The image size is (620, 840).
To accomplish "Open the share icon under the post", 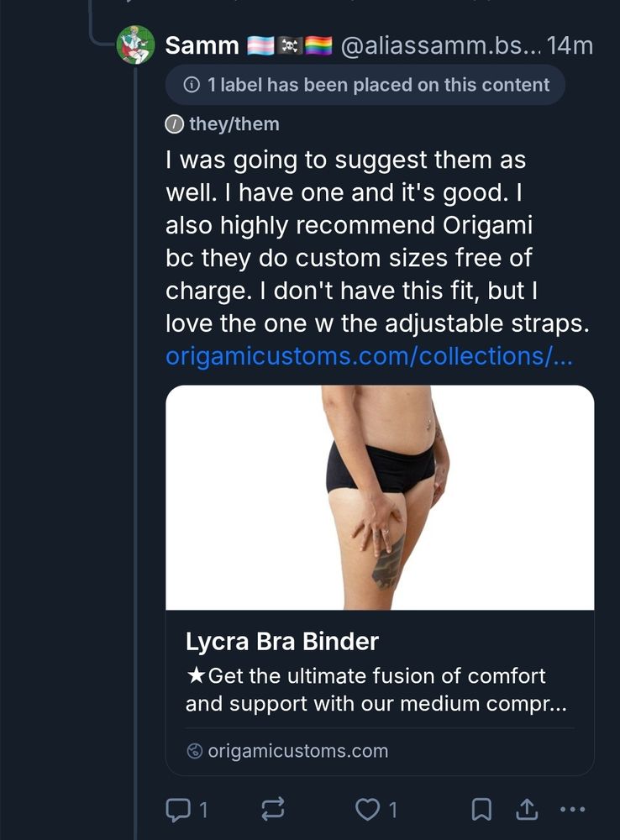I will (x=527, y=809).
